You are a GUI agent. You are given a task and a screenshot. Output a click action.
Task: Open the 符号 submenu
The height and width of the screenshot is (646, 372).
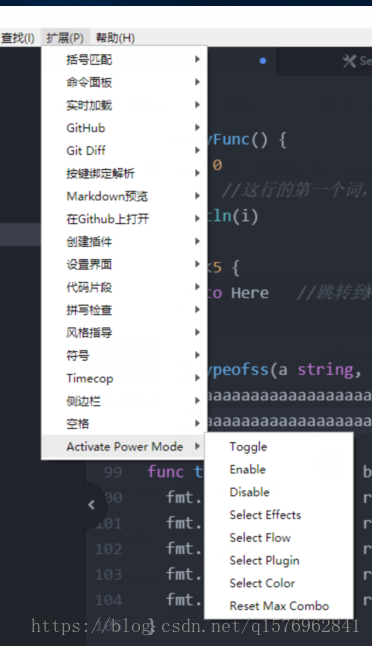coord(124,355)
